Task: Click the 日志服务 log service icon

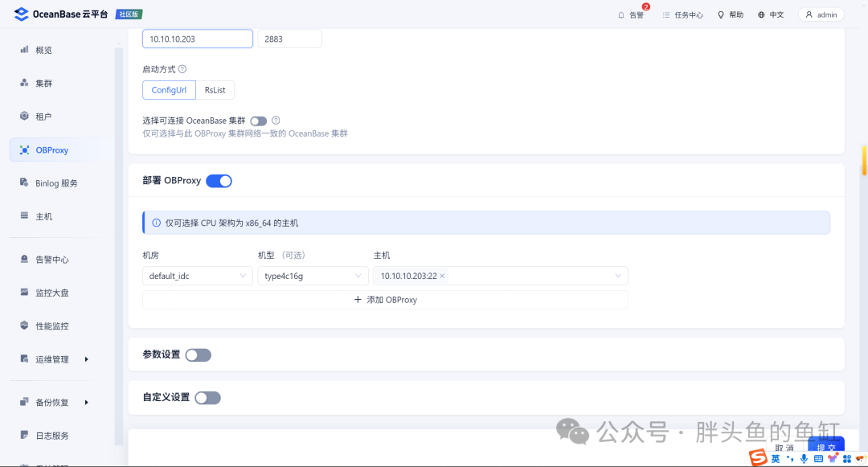Action: [24, 435]
